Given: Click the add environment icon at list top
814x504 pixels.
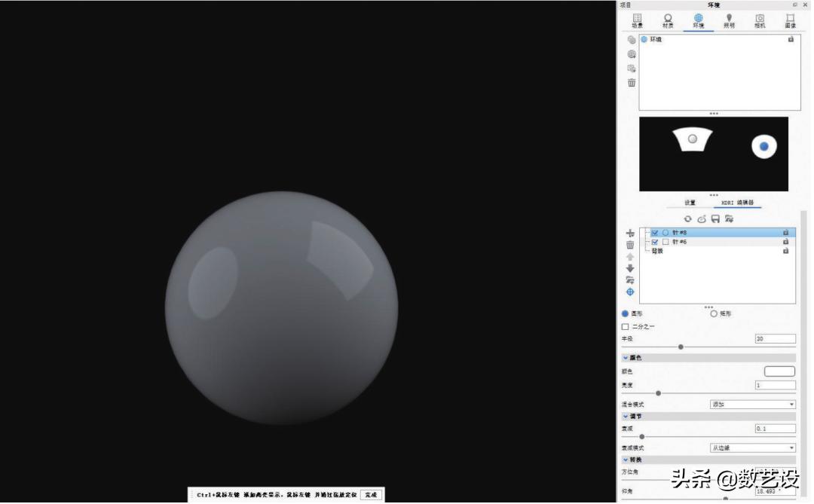Looking at the screenshot, I should pyautogui.click(x=632, y=40).
